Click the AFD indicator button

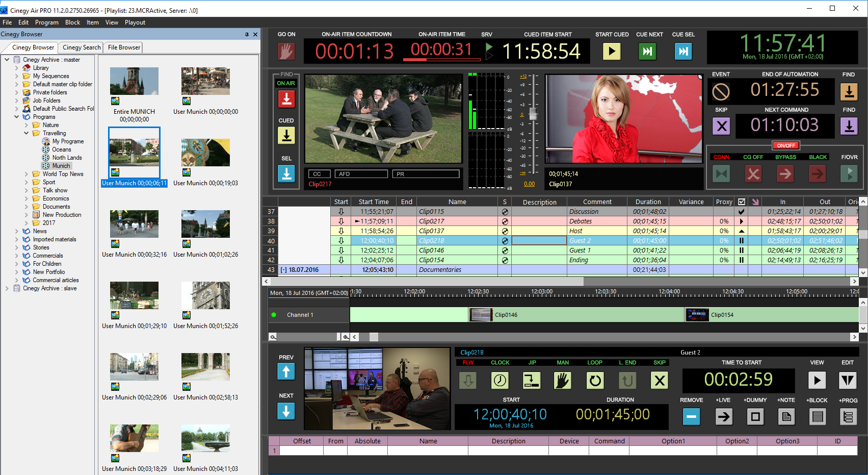[361, 174]
